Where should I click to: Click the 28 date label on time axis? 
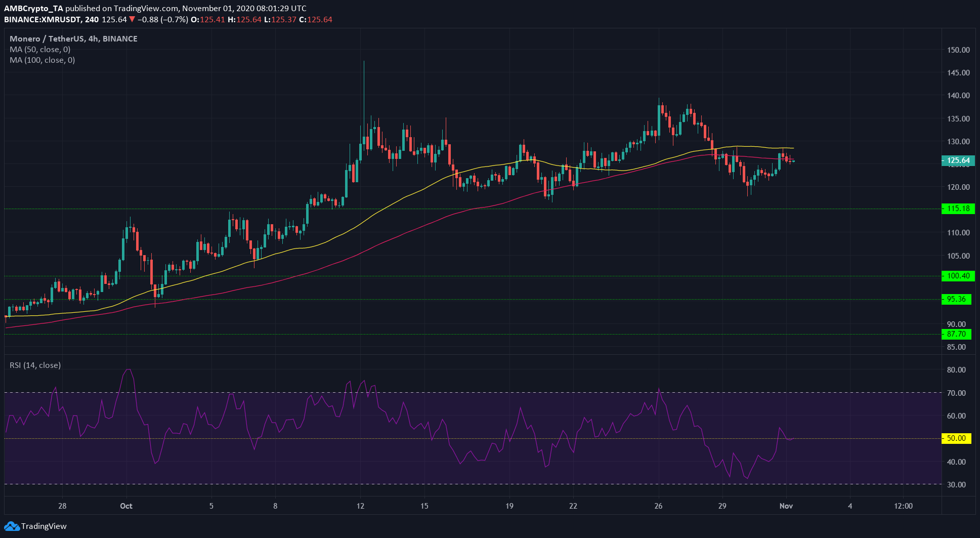pyautogui.click(x=62, y=506)
